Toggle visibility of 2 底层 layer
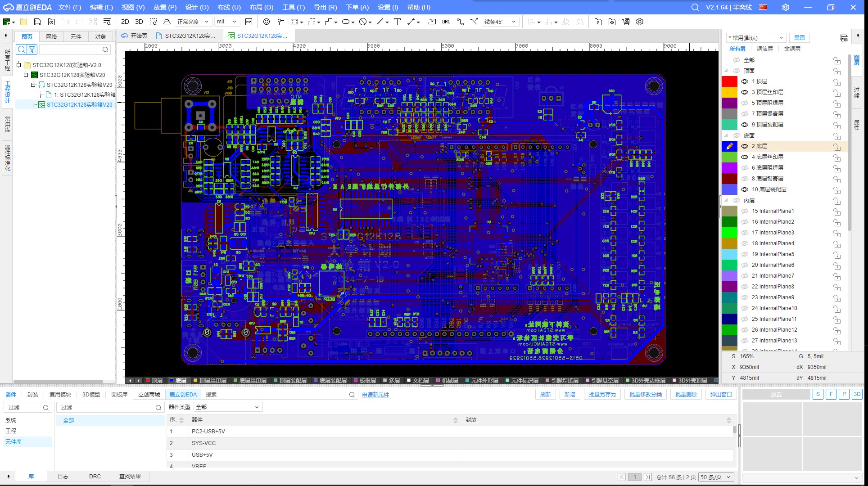Viewport: 868px width, 486px height. click(x=744, y=146)
